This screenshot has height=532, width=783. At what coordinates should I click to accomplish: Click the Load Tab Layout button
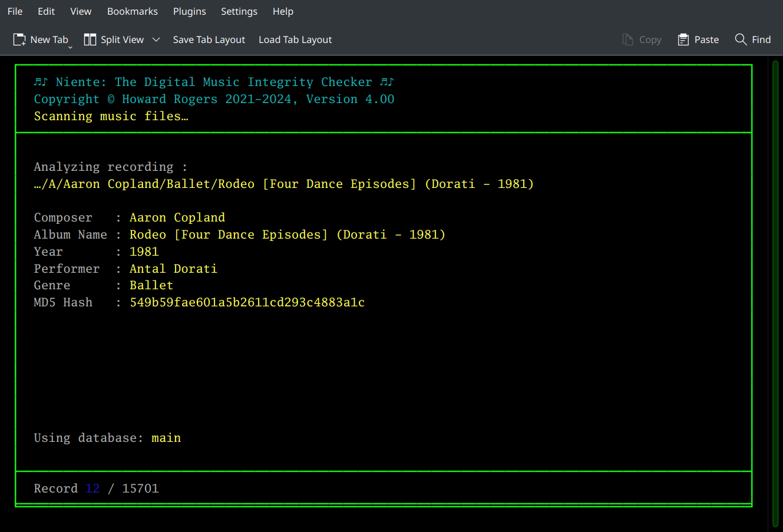295,39
